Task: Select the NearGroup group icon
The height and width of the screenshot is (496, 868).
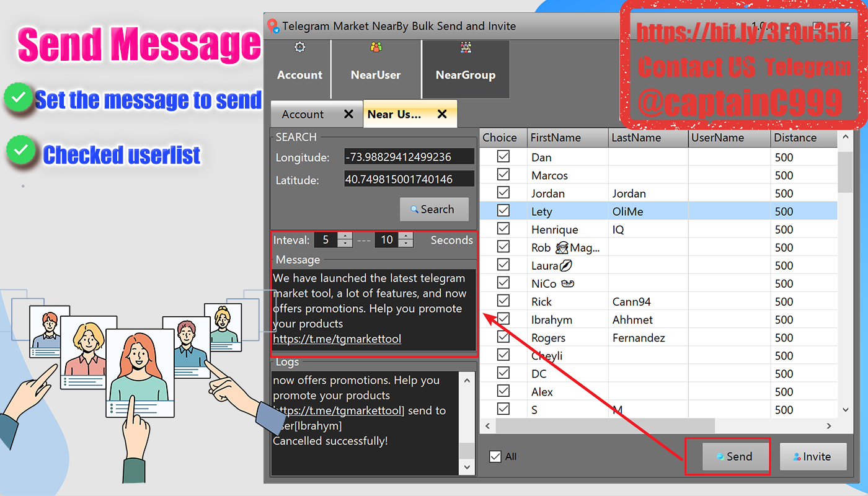Action: pos(466,47)
